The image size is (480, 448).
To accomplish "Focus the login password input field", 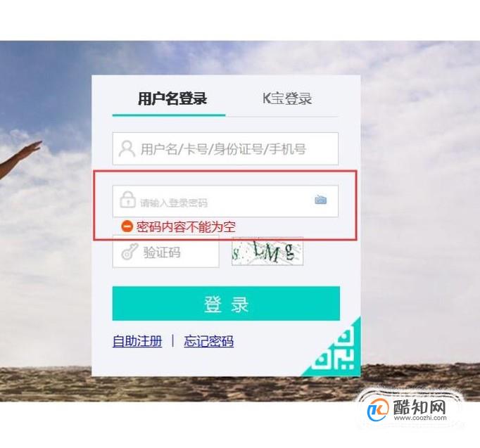I will 225,201.
